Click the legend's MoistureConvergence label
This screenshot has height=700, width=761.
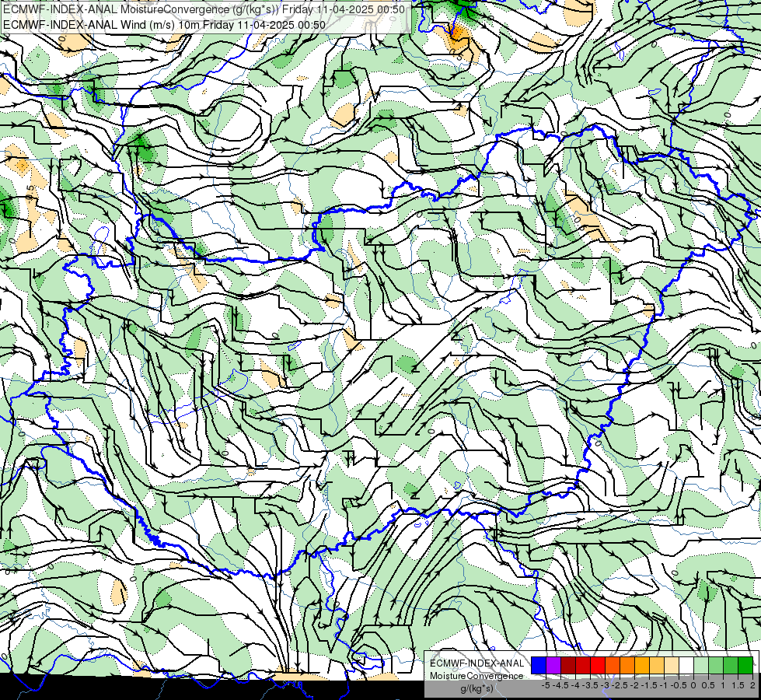tap(476, 676)
